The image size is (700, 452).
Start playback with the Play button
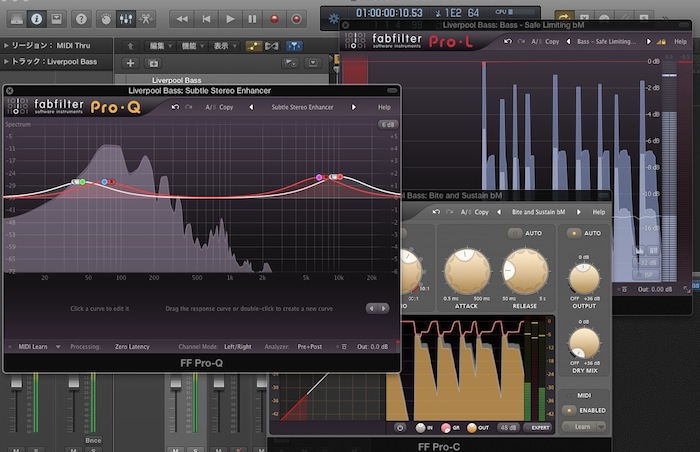(x=230, y=19)
